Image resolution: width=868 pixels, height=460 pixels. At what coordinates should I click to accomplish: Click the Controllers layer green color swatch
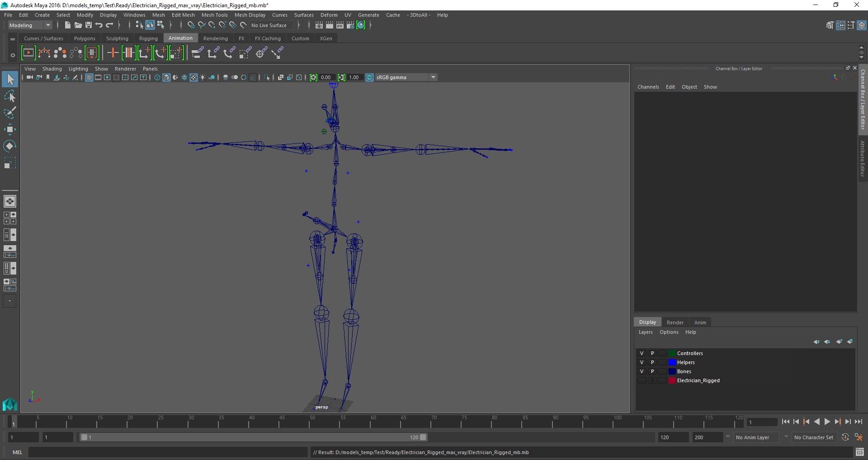pyautogui.click(x=672, y=353)
